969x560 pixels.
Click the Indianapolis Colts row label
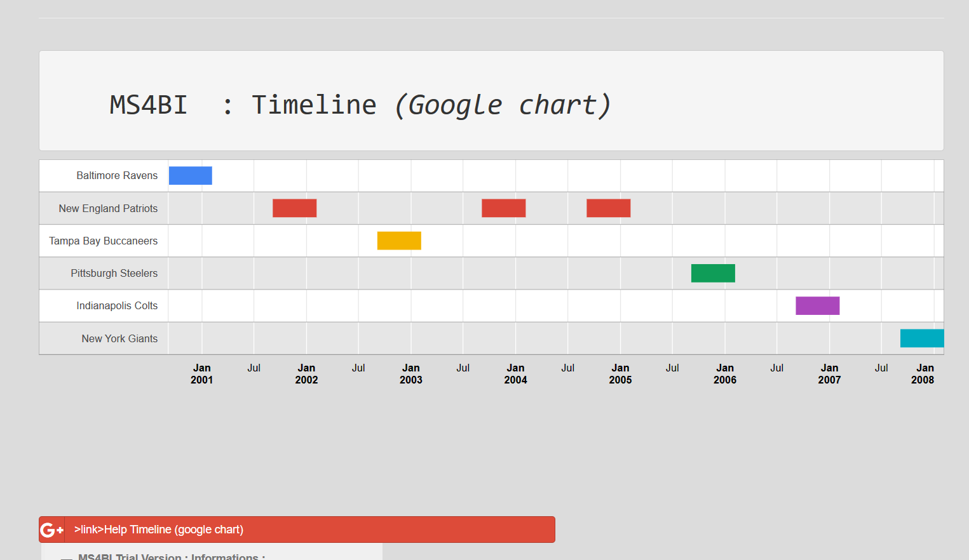point(117,305)
